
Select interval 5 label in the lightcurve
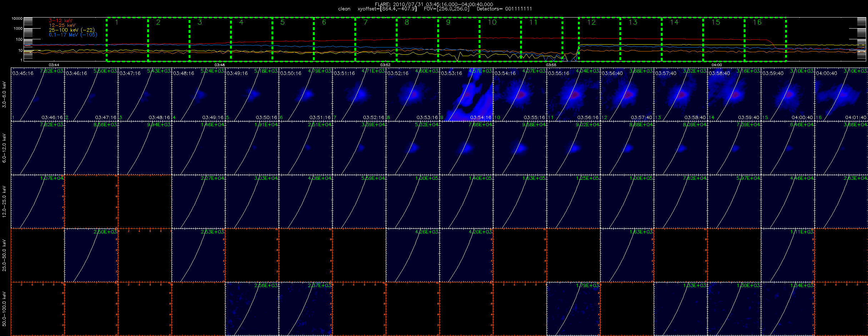(x=283, y=23)
